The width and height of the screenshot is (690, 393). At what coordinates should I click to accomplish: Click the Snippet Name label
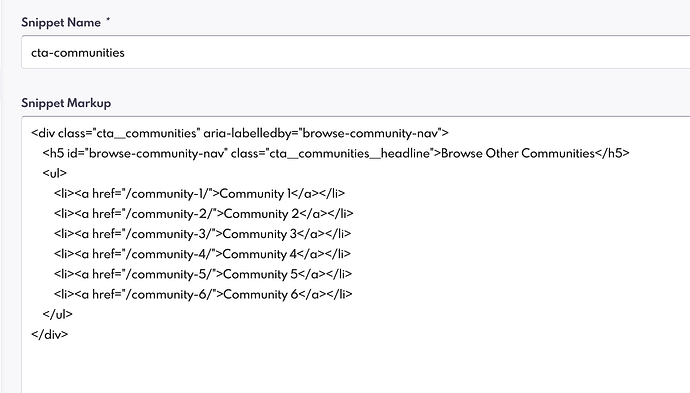click(x=61, y=22)
